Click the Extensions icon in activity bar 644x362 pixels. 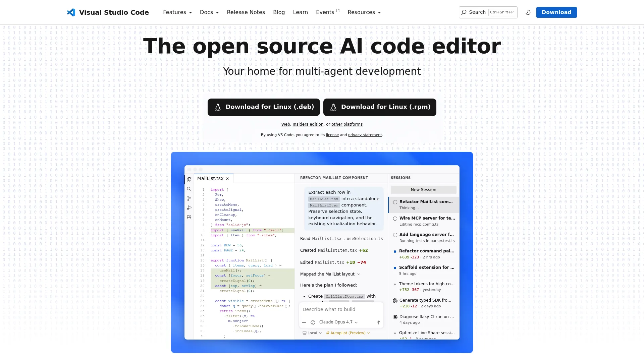click(x=189, y=217)
